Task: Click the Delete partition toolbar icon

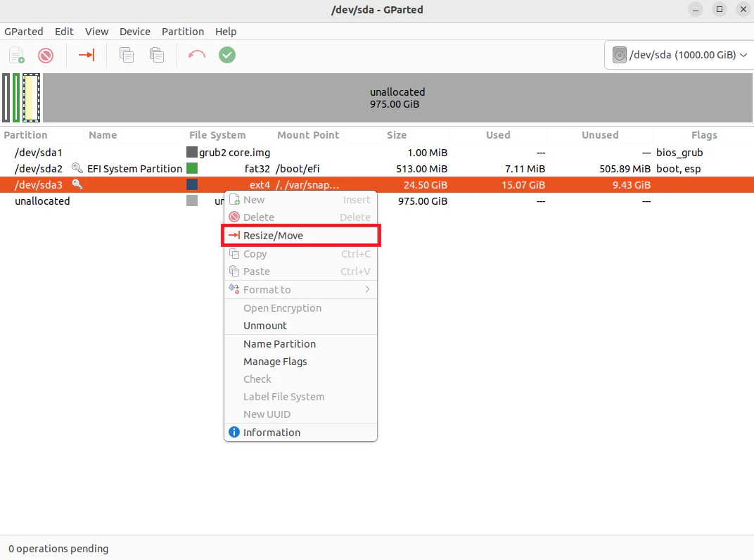Action: click(46, 55)
